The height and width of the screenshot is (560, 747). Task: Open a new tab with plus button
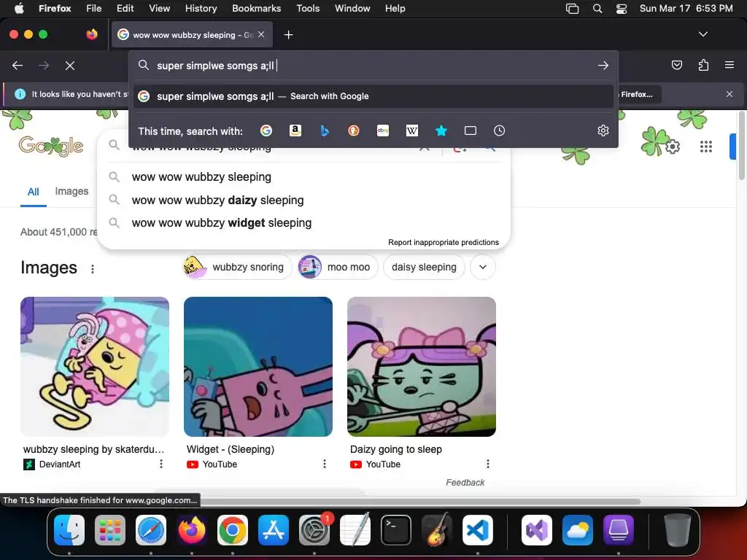click(x=288, y=35)
